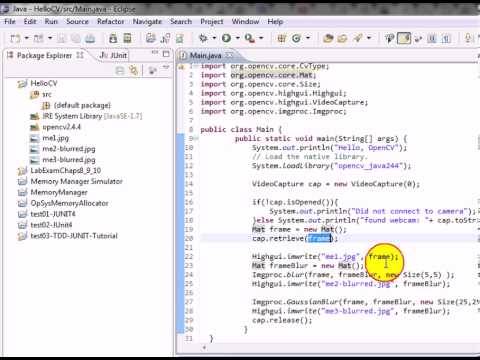Open the New Java Class dropdown arrow

(x=308, y=38)
